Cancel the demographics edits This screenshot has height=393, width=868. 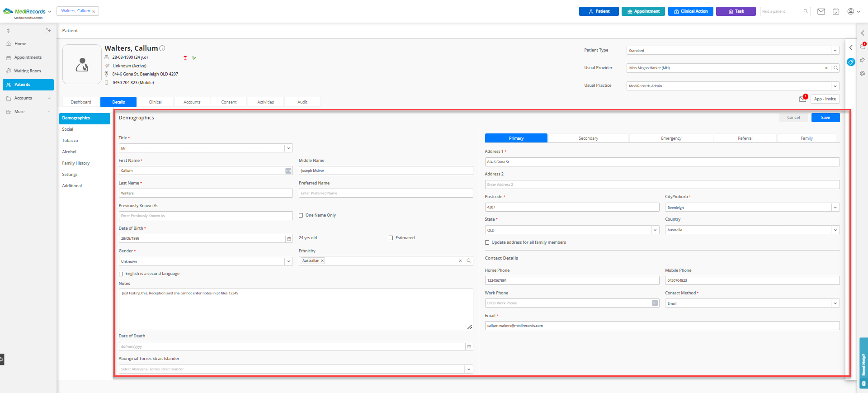793,118
